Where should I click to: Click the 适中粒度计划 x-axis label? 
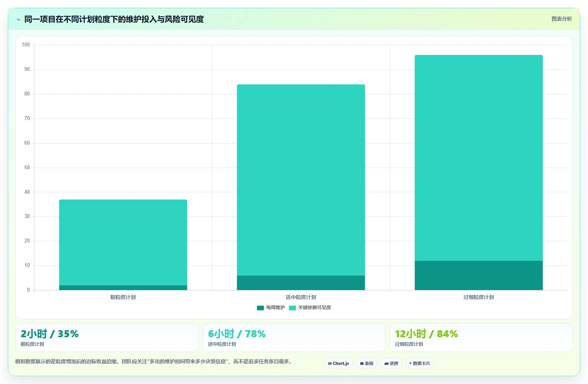click(301, 297)
